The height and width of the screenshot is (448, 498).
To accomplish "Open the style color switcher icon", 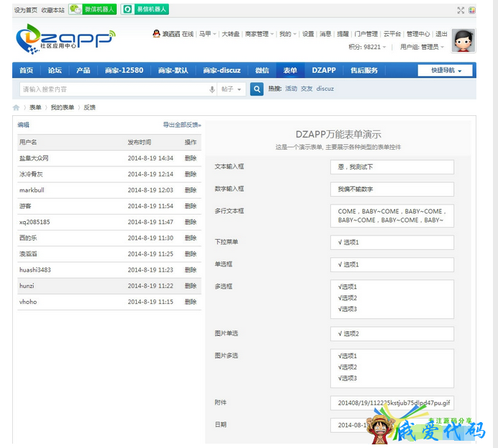I will click(x=471, y=10).
